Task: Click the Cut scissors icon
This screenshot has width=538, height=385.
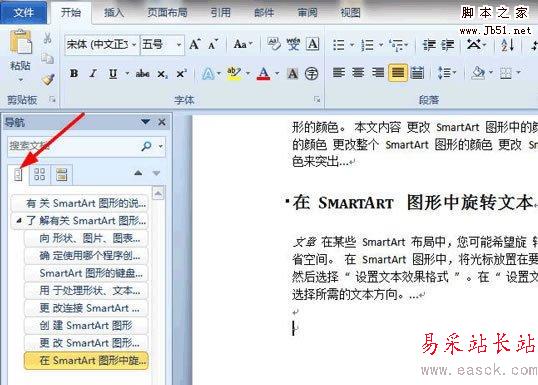Action: (x=47, y=38)
